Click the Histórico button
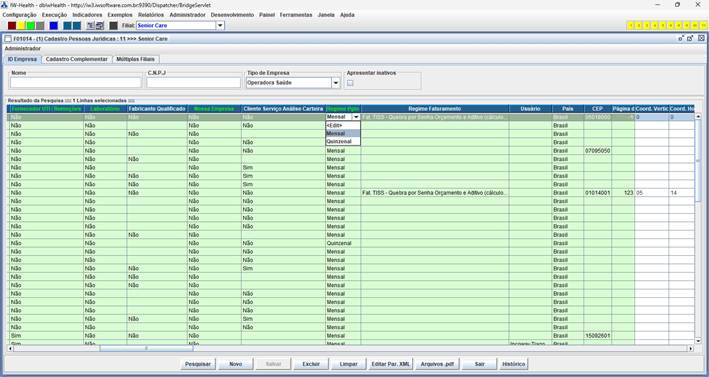The height and width of the screenshot is (377, 709). (514, 364)
